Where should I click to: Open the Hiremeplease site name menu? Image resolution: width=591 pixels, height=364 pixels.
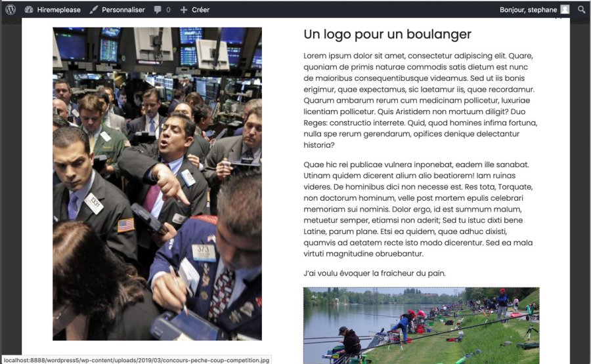[x=58, y=10]
